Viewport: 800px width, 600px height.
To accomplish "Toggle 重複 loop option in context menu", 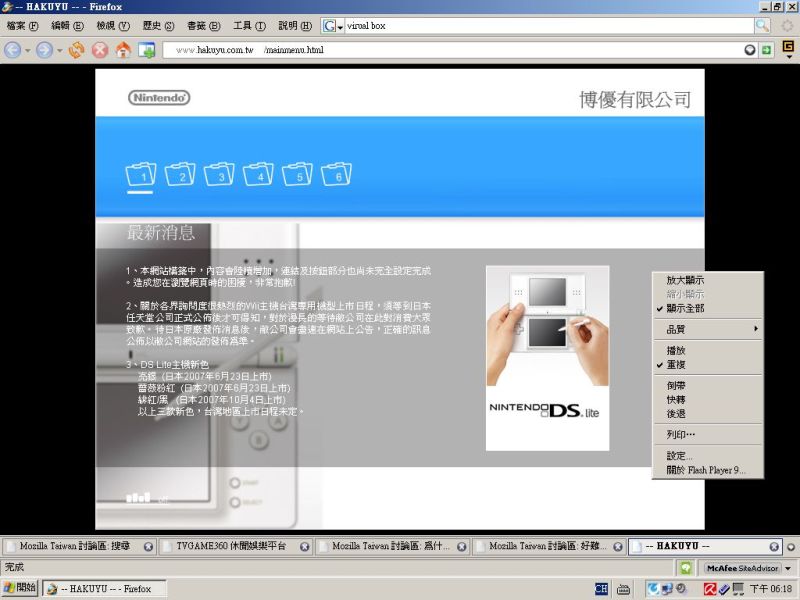I will (708, 364).
